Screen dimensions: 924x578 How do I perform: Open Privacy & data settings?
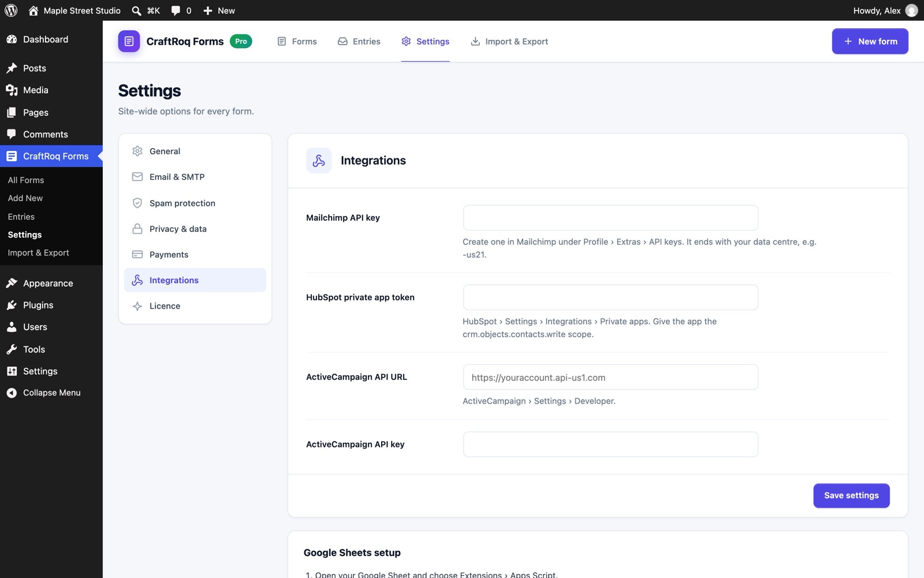pos(195,229)
